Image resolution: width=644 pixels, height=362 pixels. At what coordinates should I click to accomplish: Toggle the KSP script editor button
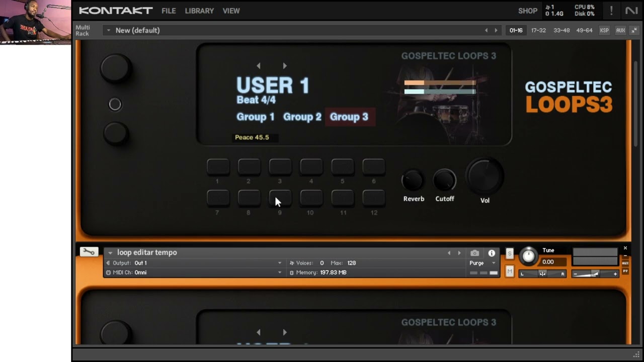[604, 30]
